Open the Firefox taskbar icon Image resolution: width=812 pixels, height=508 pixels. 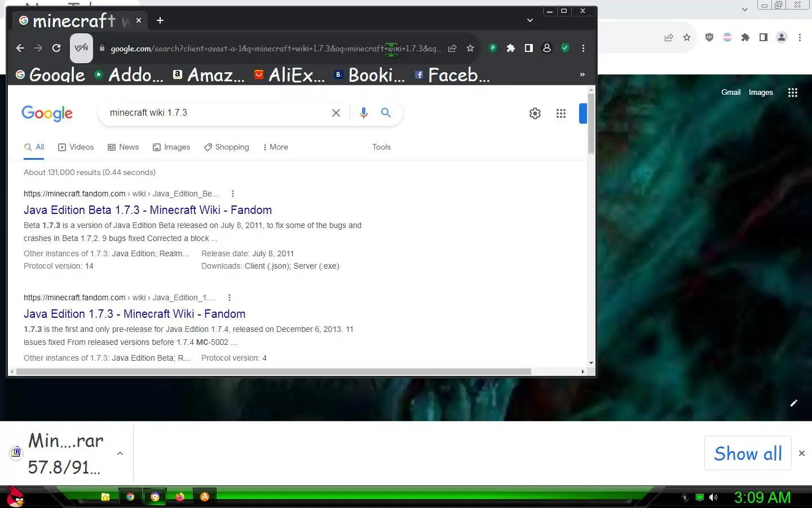180,497
